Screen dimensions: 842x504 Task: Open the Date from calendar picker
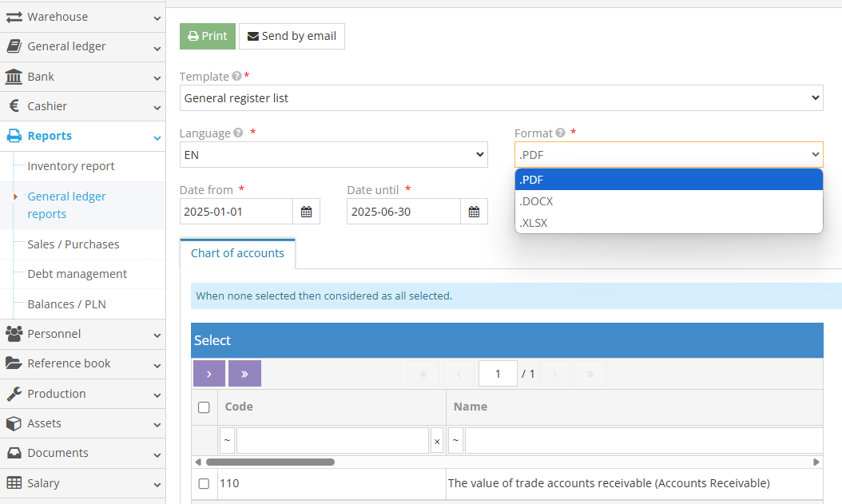pyautogui.click(x=306, y=212)
